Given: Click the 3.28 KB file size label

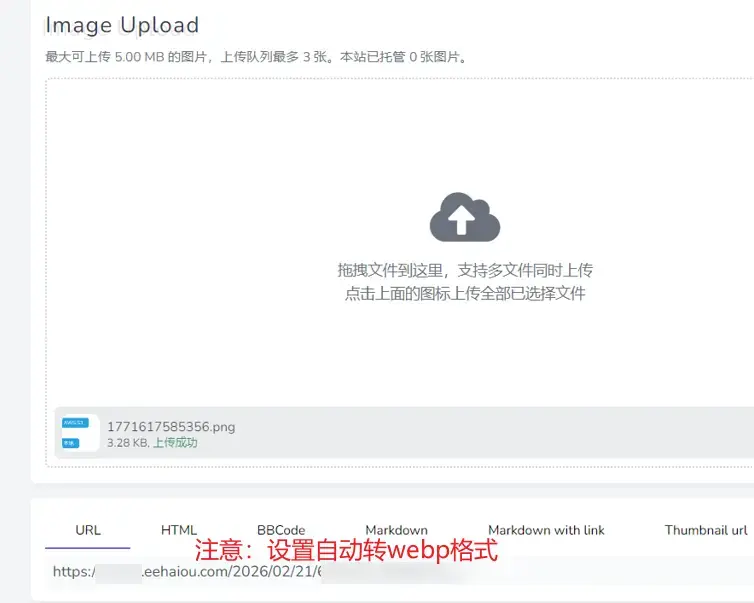Looking at the screenshot, I should (127, 442).
